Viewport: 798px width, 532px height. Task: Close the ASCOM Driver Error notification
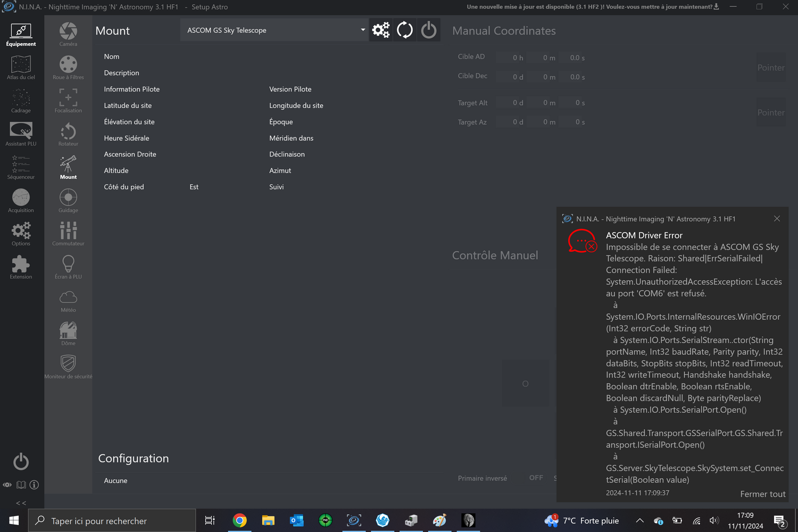point(777,219)
